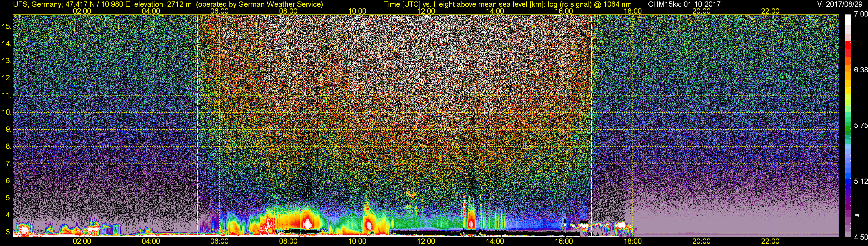Click the 16:00 label on the bottom time axis
Screen dimensions: 868x246
[x=564, y=241]
